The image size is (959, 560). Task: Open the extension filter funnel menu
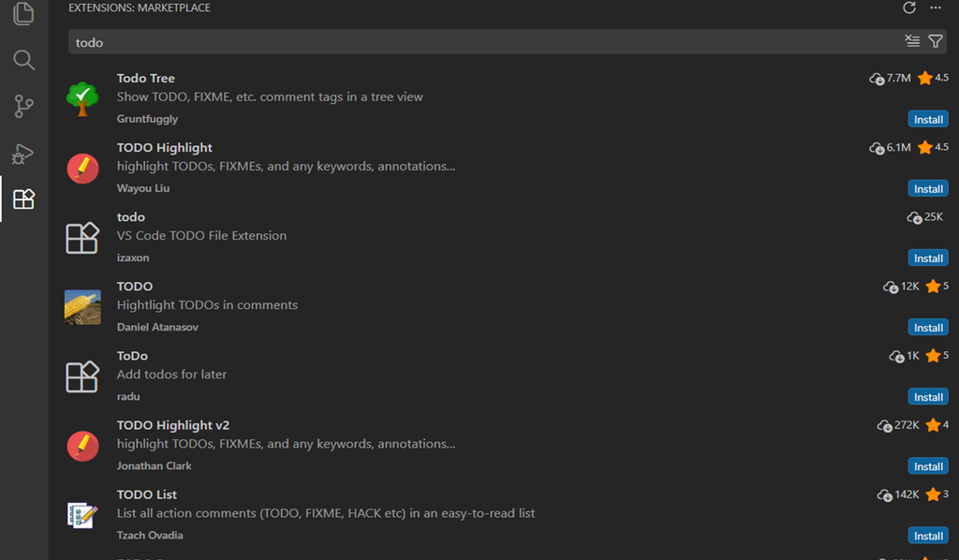[x=936, y=41]
